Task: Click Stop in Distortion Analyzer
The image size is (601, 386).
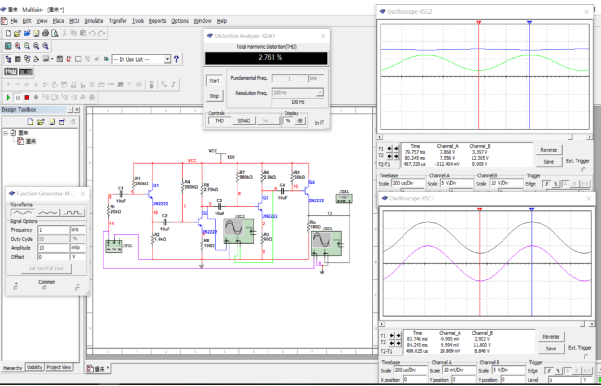Action: click(x=215, y=96)
